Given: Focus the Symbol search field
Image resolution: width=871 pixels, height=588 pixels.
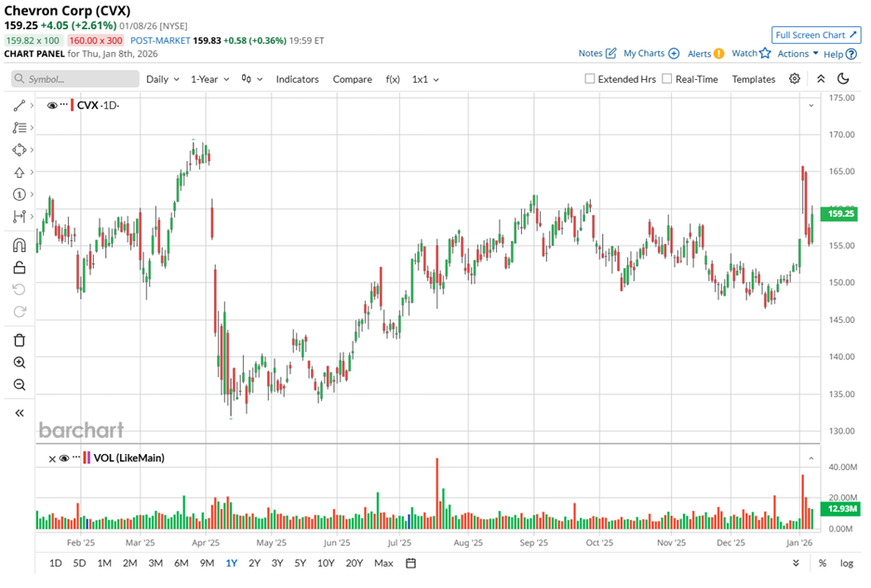Looking at the screenshot, I should [75, 79].
